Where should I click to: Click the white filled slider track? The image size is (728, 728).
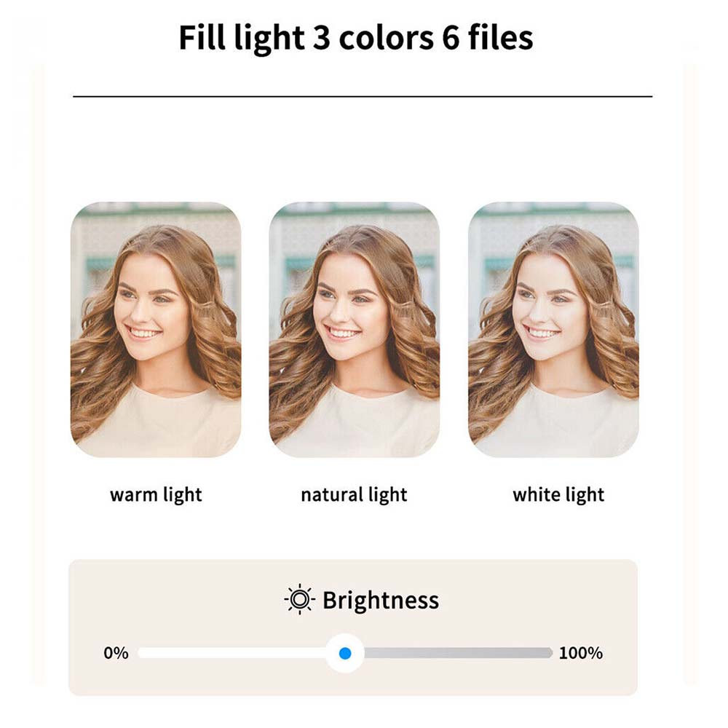[x=233, y=653]
